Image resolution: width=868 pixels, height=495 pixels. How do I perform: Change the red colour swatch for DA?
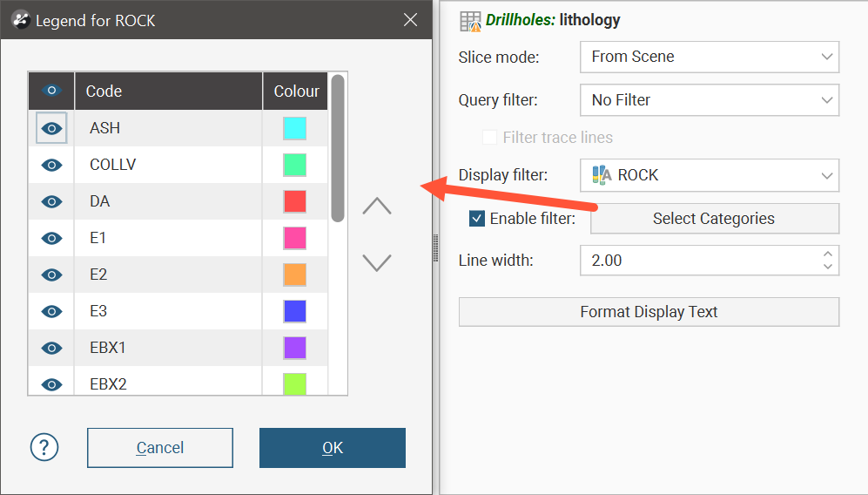(x=294, y=201)
